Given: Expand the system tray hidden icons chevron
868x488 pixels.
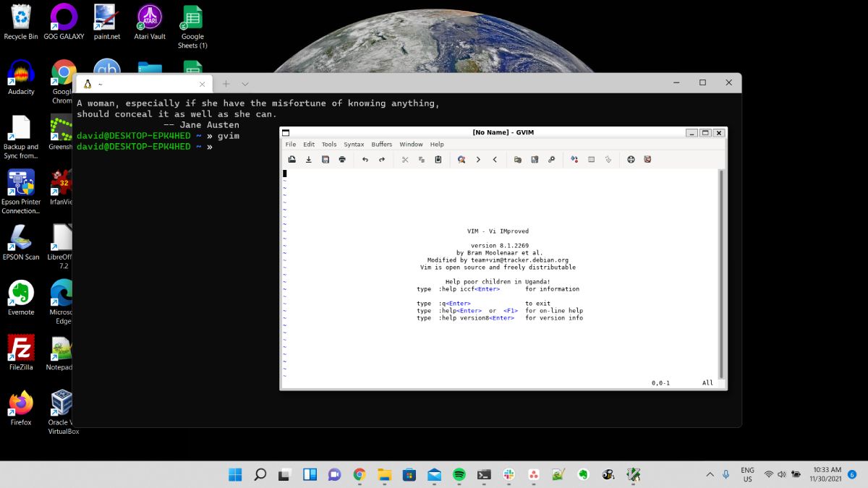Looking at the screenshot, I should [x=710, y=474].
